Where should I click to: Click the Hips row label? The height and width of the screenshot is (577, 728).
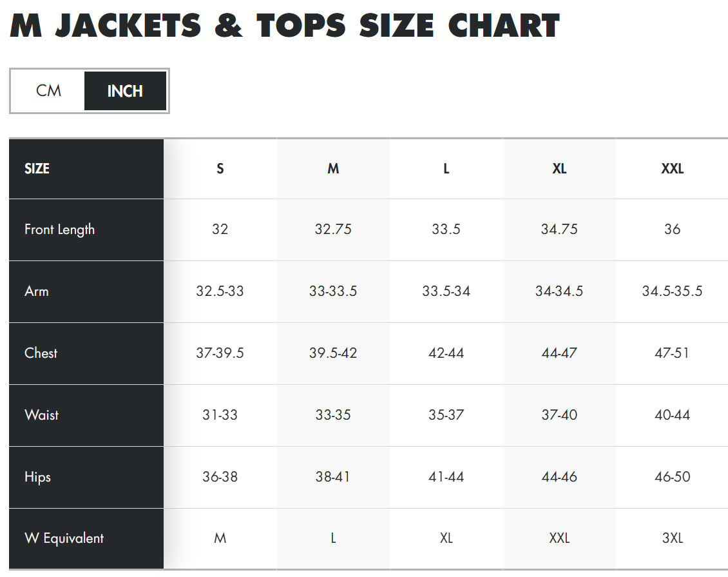point(37,477)
